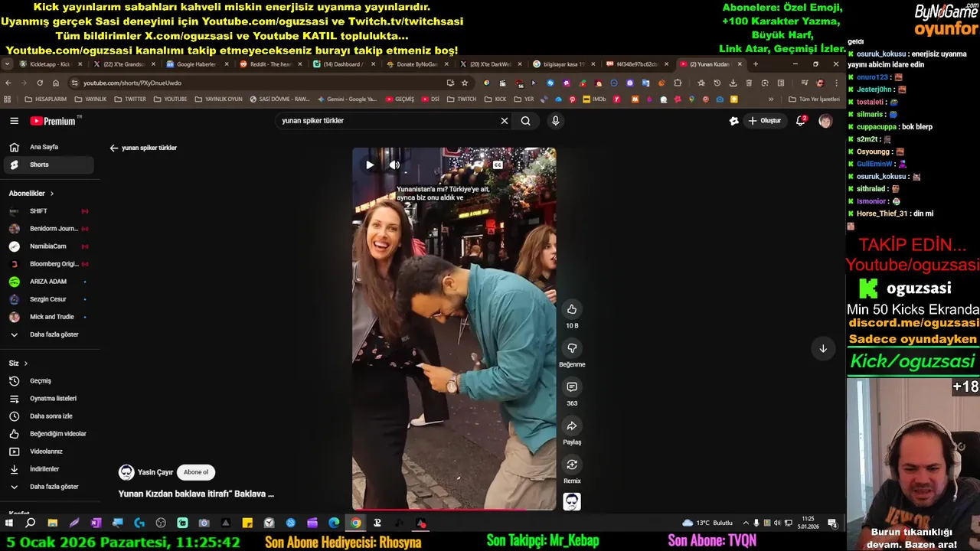
Task: Open the YAYINLIK OYUN bookmarks folder
Action: (218, 99)
